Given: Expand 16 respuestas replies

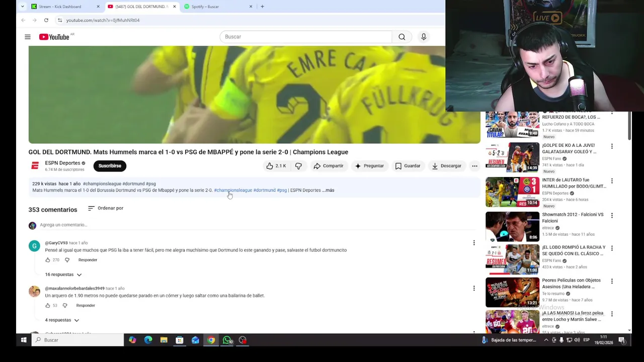Looking at the screenshot, I should click(x=63, y=275).
